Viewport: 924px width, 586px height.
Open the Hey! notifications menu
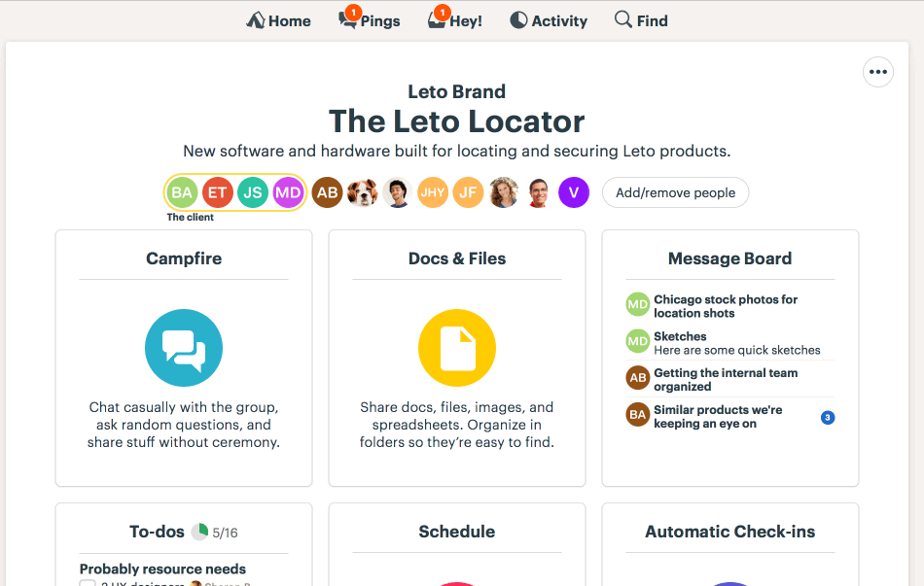(455, 19)
